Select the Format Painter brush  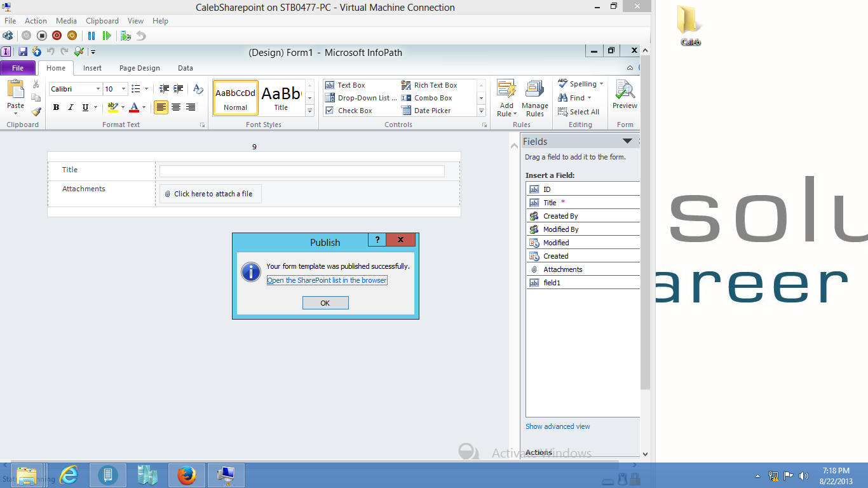(36, 111)
